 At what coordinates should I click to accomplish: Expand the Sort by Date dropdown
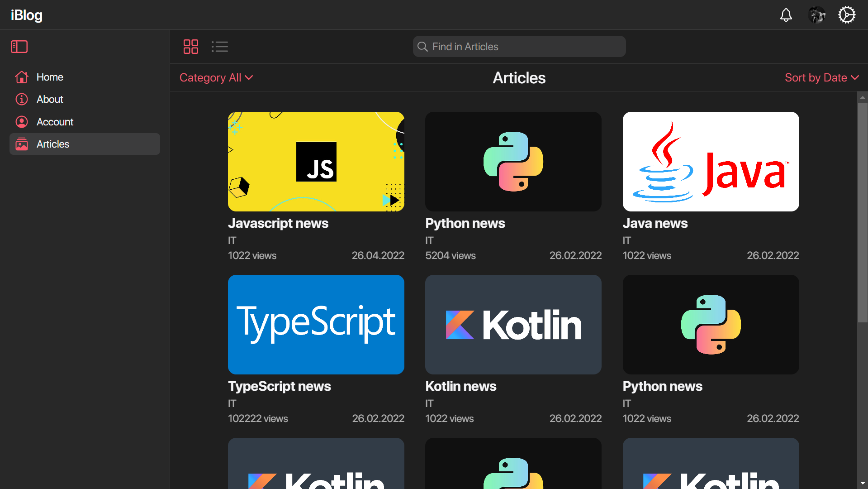pos(822,77)
